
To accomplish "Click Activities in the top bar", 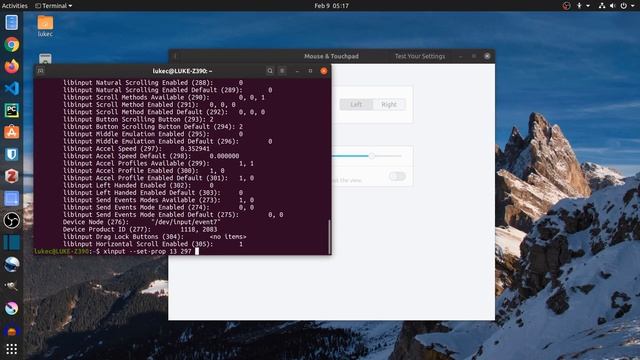I will (15, 6).
